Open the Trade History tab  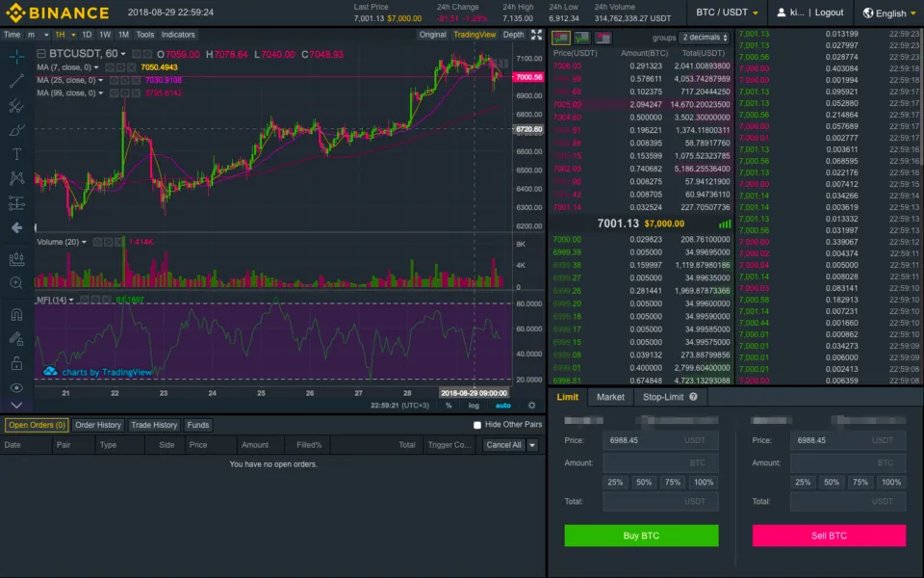pos(154,425)
